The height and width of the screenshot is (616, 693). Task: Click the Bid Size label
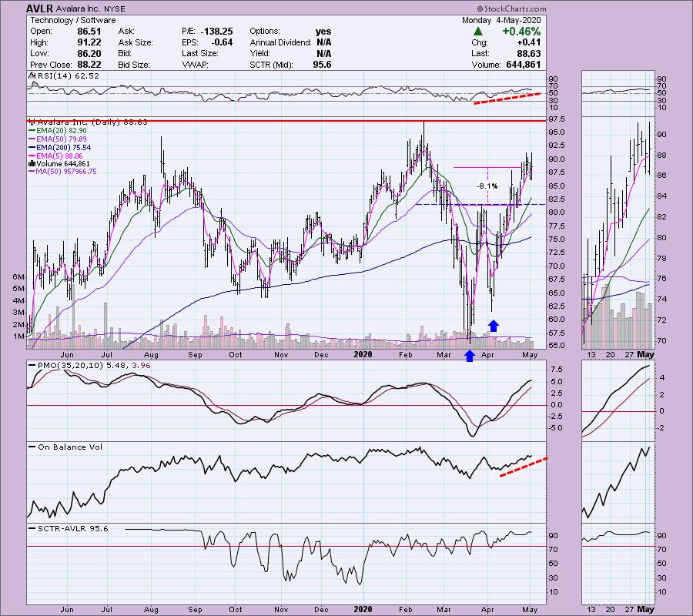click(134, 65)
